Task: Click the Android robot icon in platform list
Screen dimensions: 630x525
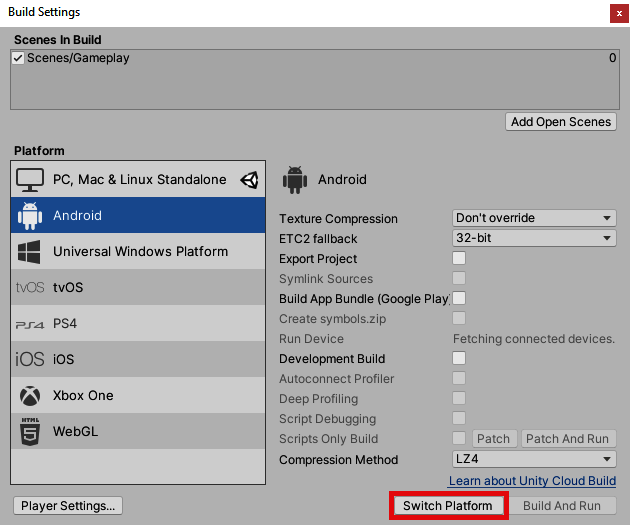Action: point(30,216)
